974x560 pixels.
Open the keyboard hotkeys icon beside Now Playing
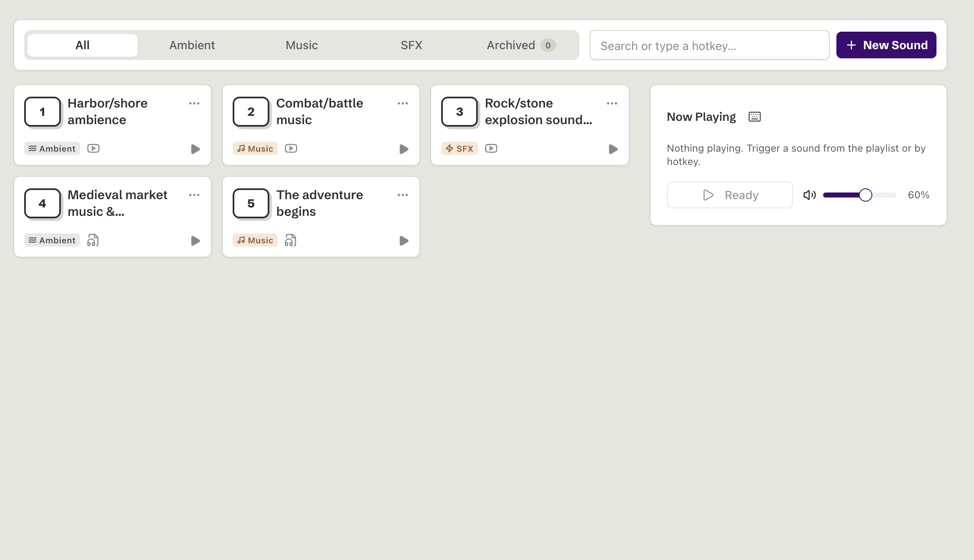(x=755, y=117)
